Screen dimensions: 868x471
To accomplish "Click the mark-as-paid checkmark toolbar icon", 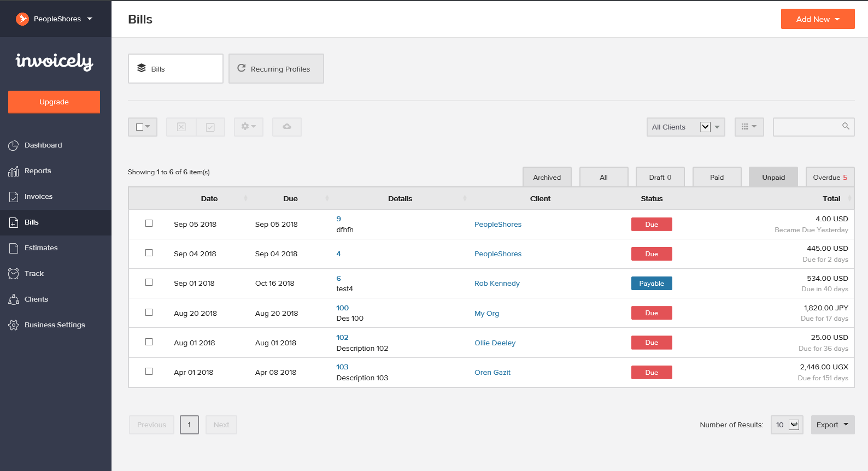I will 210,127.
